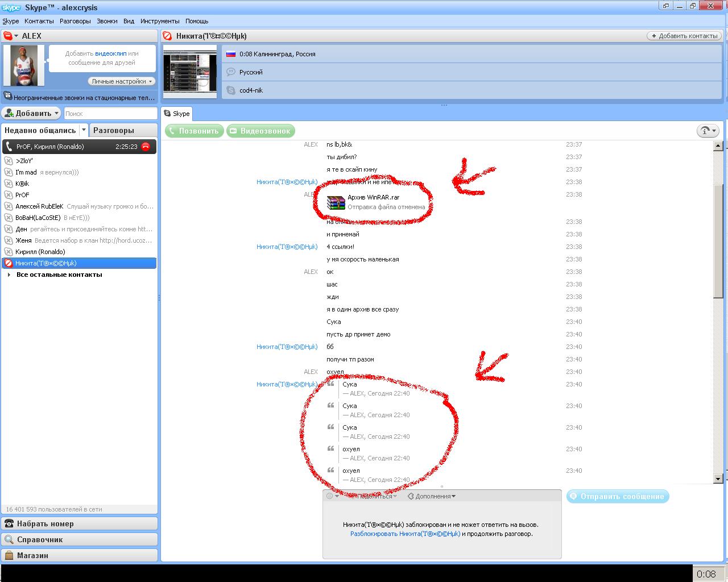Click status icon next to Ден

pyautogui.click(x=9, y=229)
